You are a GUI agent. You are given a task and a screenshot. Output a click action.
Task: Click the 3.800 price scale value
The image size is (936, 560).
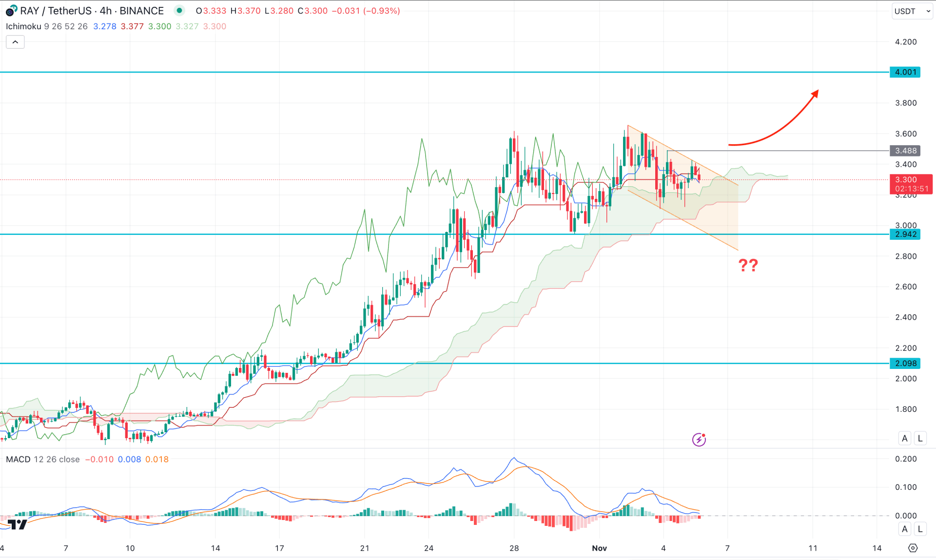tap(906, 103)
